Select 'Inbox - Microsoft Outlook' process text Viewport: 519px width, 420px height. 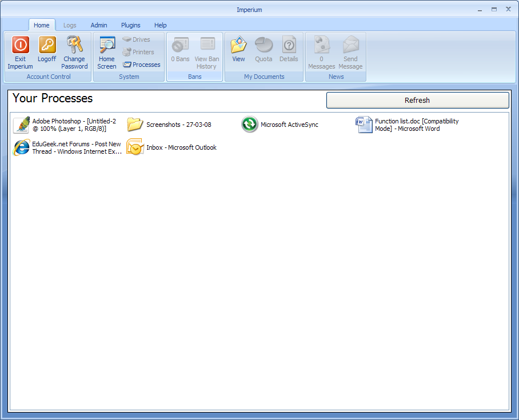(181, 147)
